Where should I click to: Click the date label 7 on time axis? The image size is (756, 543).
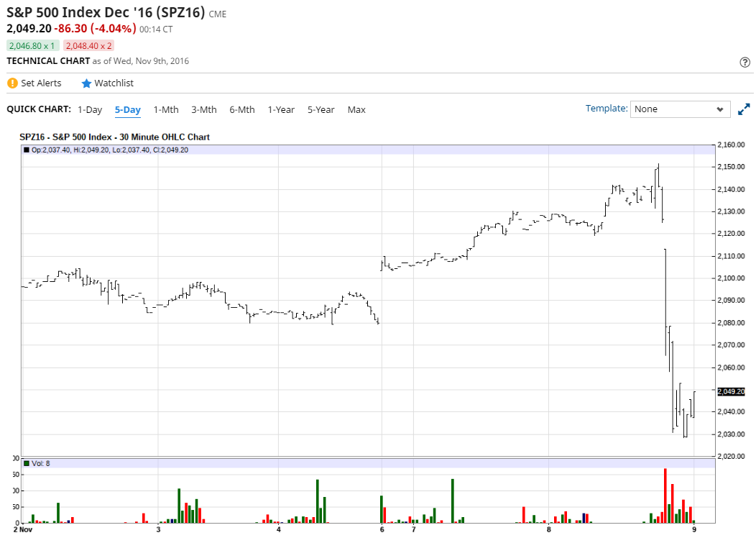pyautogui.click(x=414, y=530)
